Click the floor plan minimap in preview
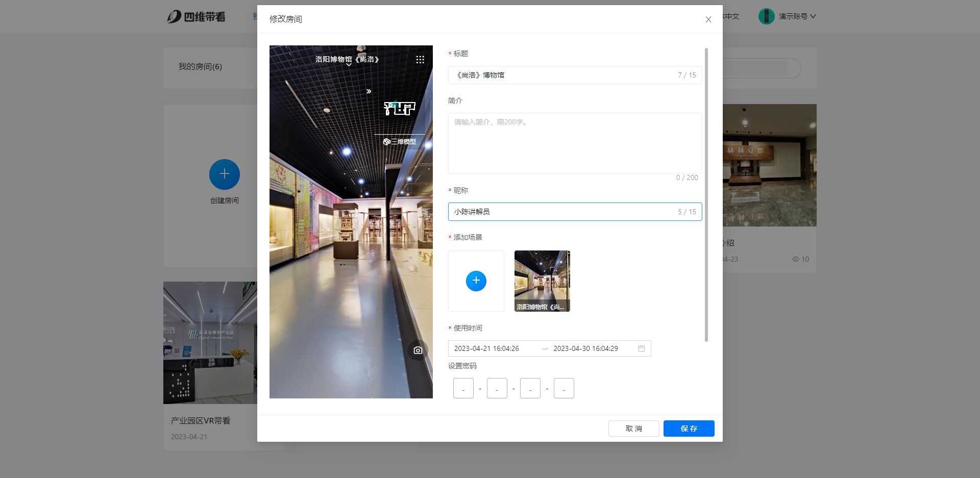This screenshot has width=980, height=478. click(x=399, y=108)
